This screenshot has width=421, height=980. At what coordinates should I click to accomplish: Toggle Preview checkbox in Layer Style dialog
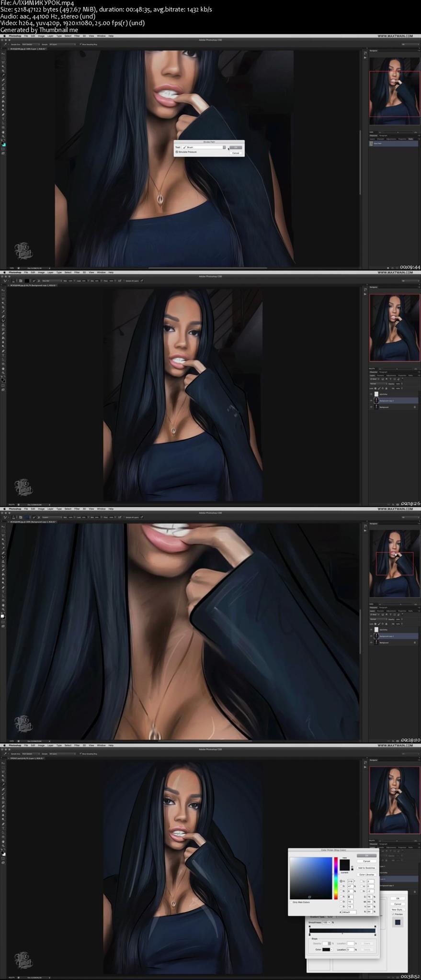[393, 914]
